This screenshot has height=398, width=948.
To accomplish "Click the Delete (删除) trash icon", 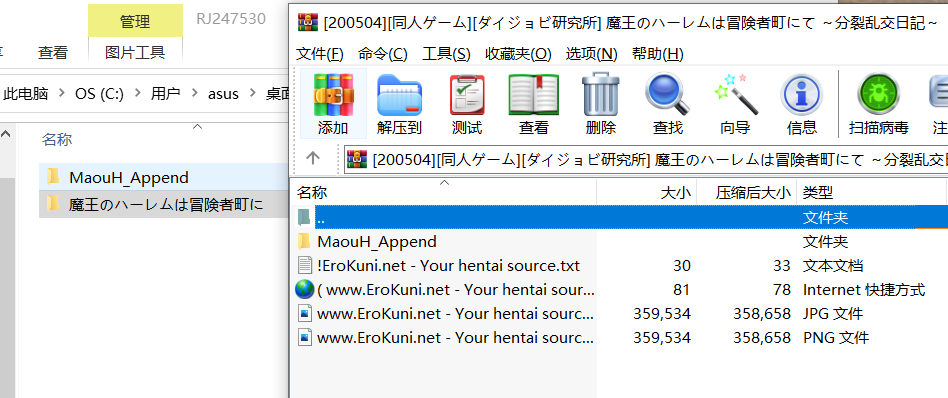I will click(600, 94).
